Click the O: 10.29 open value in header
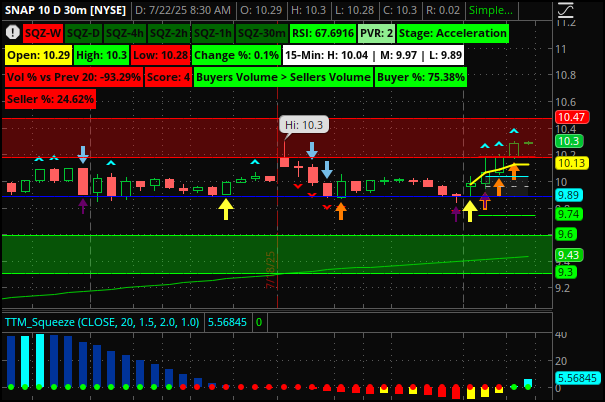Screen dimensions: 605x402 pyautogui.click(x=261, y=10)
